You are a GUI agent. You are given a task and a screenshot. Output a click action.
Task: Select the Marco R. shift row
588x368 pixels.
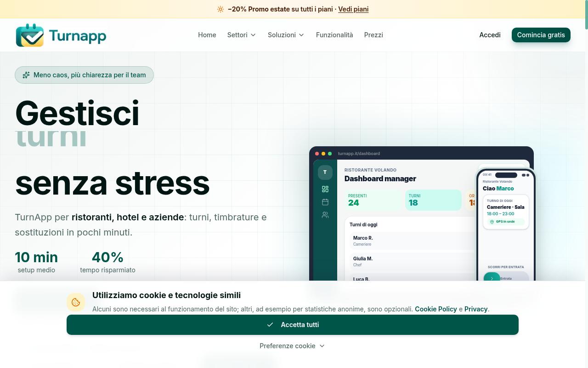click(412, 241)
